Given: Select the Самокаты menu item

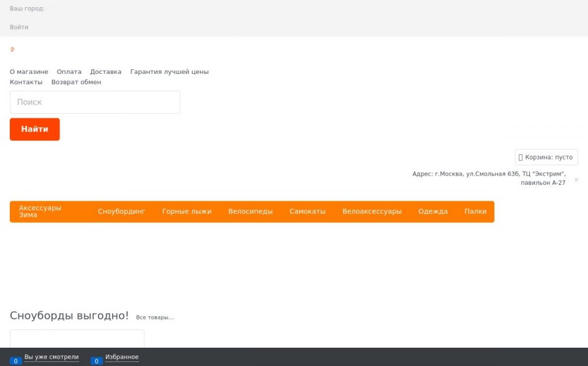Looking at the screenshot, I should click(308, 212).
